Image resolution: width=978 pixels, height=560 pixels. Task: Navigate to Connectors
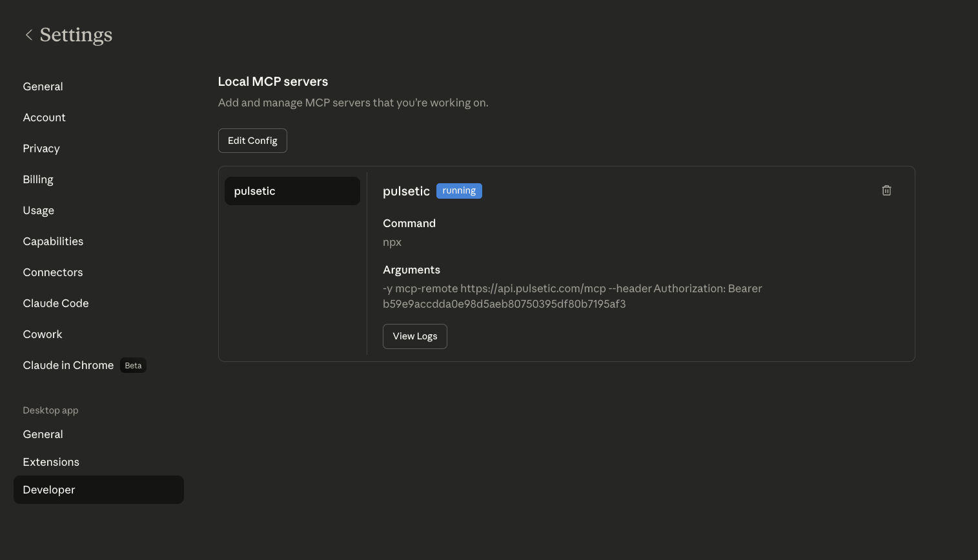coord(53,272)
